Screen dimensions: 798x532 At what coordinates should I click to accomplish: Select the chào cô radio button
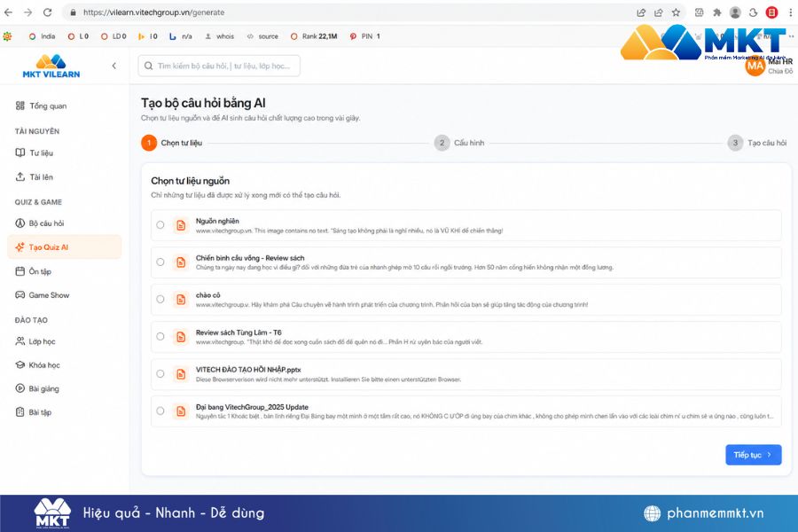(x=160, y=299)
